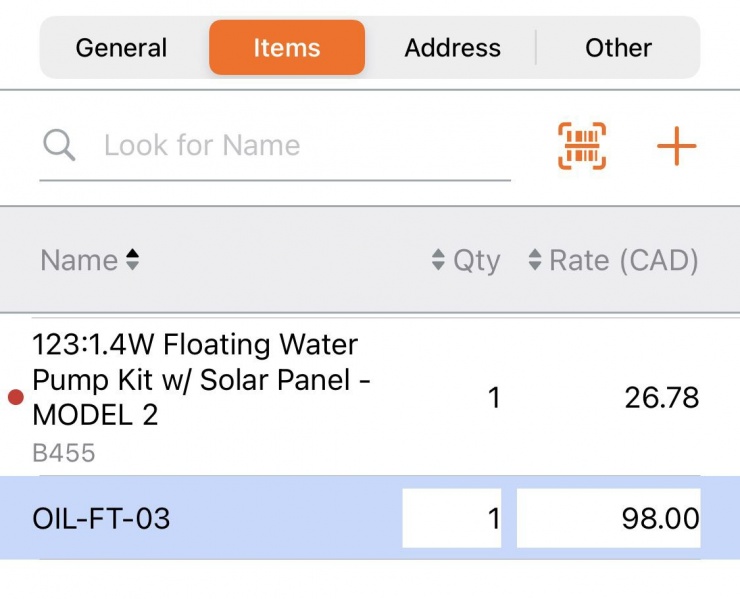Screen dimensions: 740x599
Task: Click quantity 1 of Water Pump Kit
Action: [493, 398]
